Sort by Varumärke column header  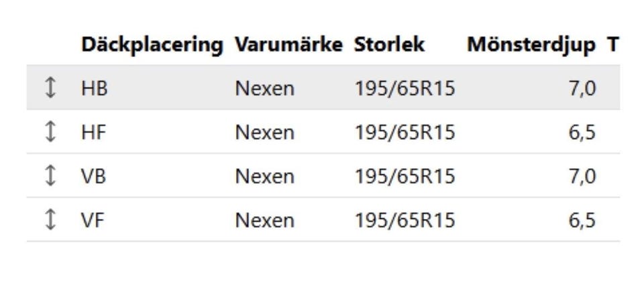pos(288,45)
